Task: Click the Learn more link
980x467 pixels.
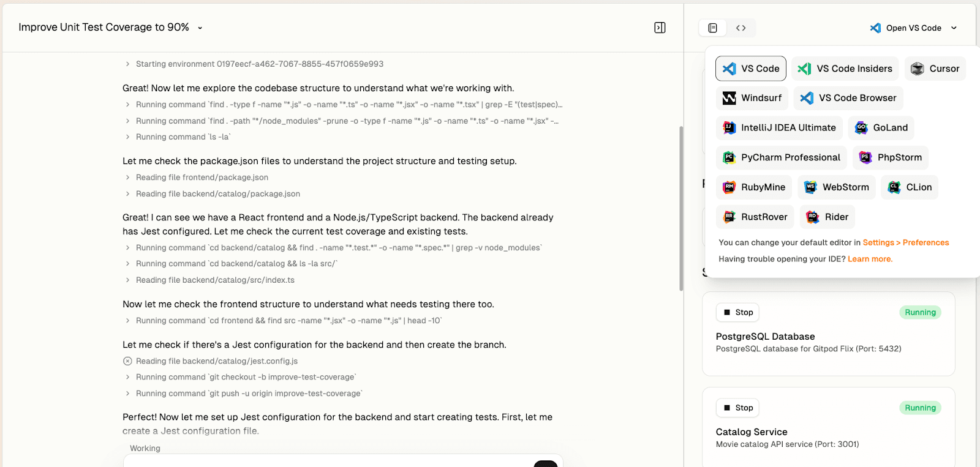Action: pos(869,259)
